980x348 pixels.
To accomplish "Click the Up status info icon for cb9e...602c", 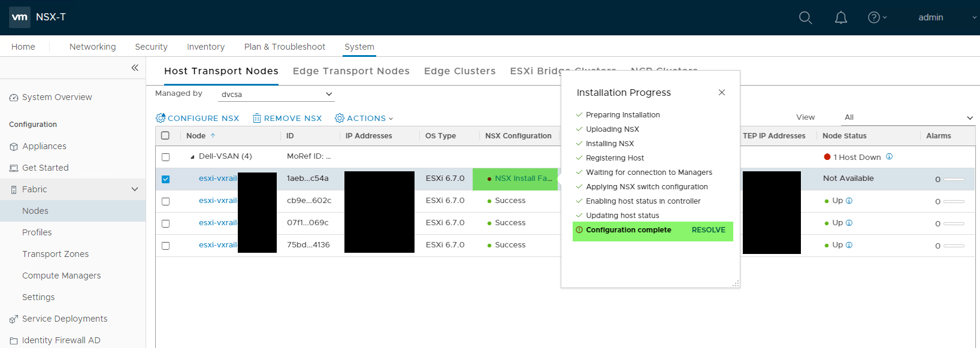I will click(849, 201).
